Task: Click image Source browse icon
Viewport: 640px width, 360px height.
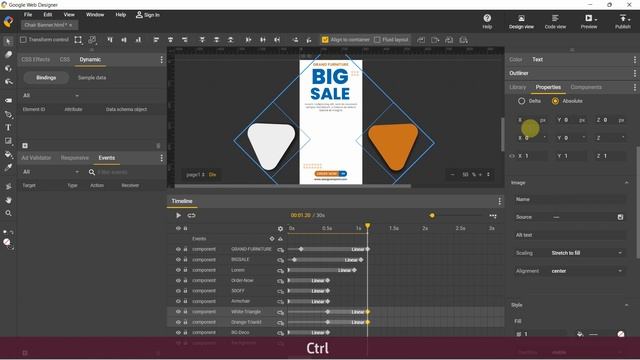Action: (620, 217)
